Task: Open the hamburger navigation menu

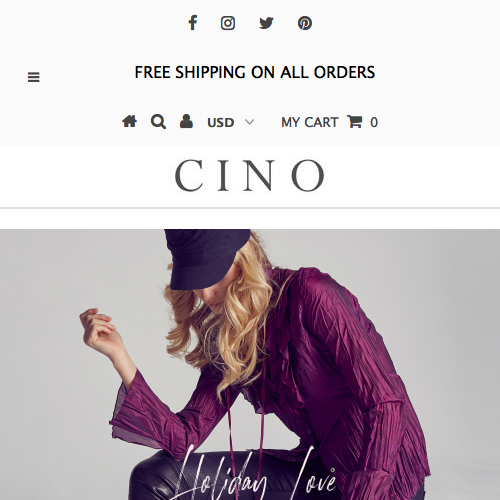Action: pyautogui.click(x=34, y=77)
